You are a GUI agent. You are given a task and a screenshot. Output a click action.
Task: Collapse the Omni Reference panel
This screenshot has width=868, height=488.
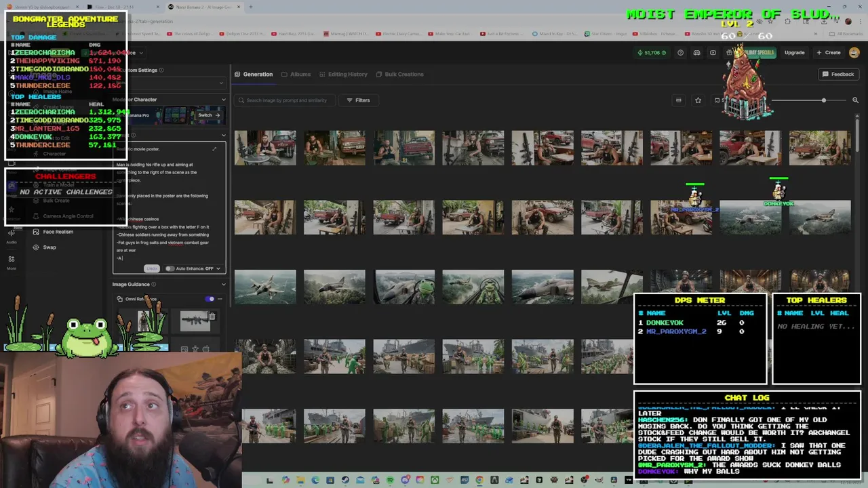[220, 299]
